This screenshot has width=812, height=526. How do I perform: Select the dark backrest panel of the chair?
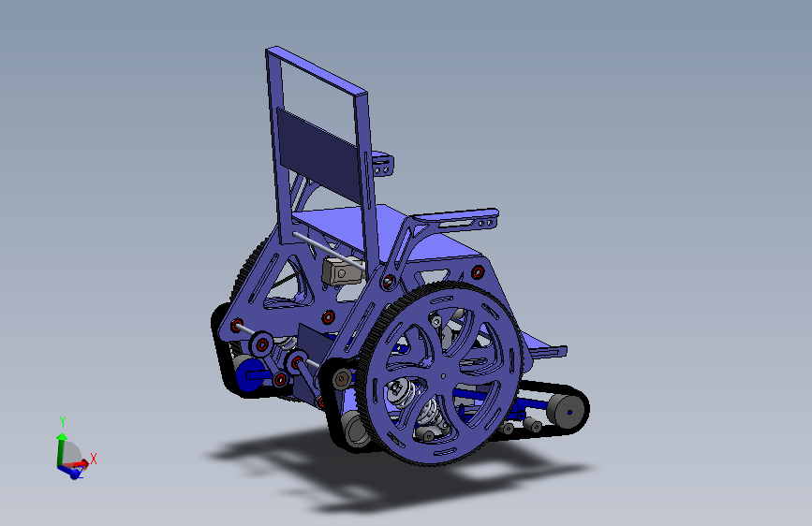tap(318, 154)
